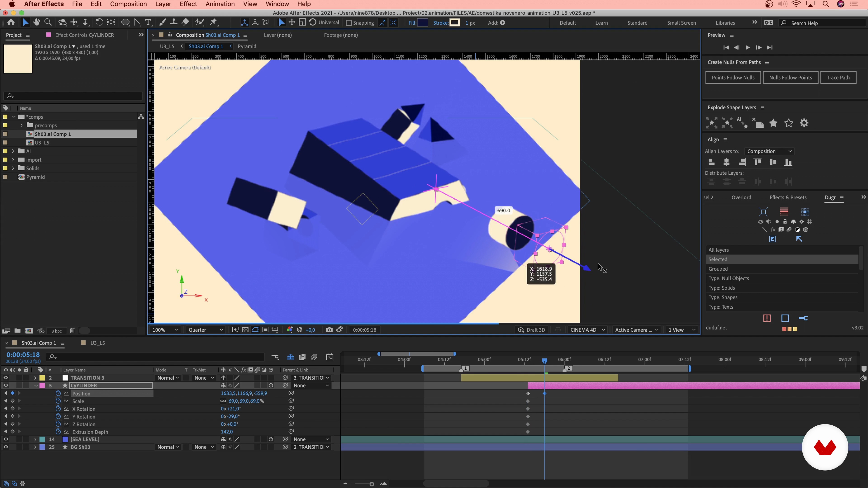Open the Active Camera view dropdown

pyautogui.click(x=637, y=330)
